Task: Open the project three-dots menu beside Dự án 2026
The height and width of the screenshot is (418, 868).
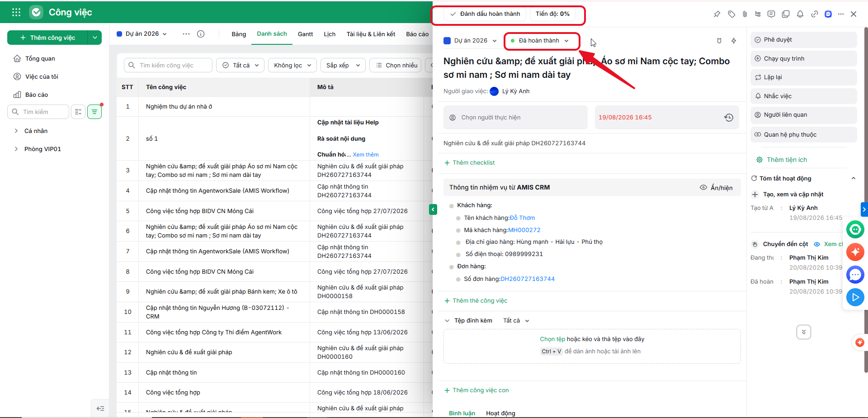Action: pyautogui.click(x=186, y=34)
